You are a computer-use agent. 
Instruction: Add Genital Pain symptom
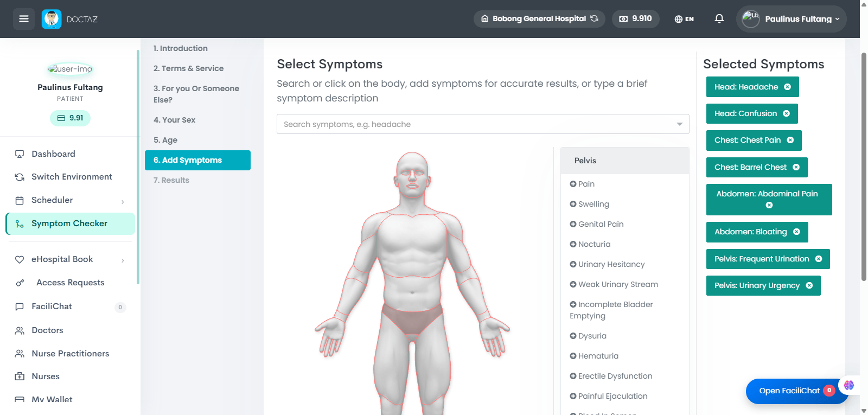point(597,224)
